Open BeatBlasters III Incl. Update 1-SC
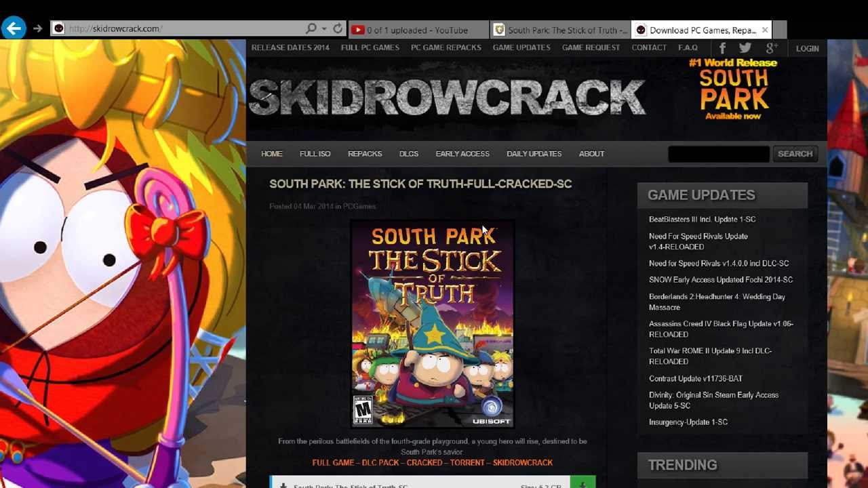868x488 pixels. (x=702, y=220)
